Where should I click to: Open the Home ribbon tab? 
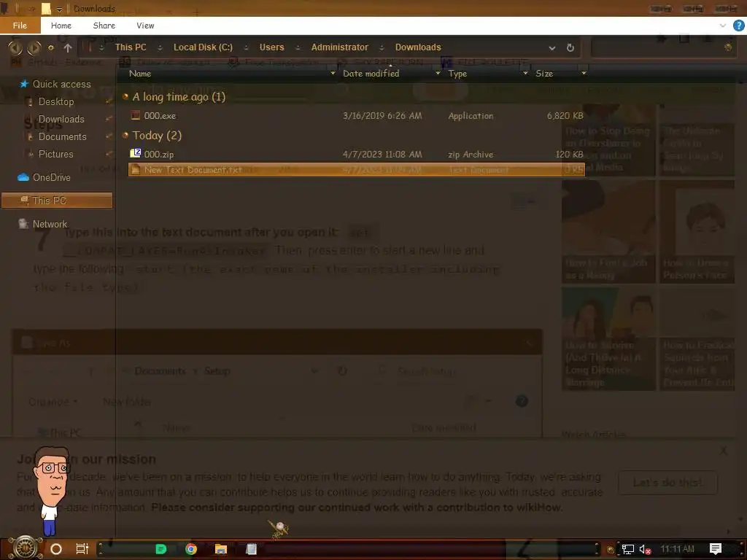pos(61,26)
